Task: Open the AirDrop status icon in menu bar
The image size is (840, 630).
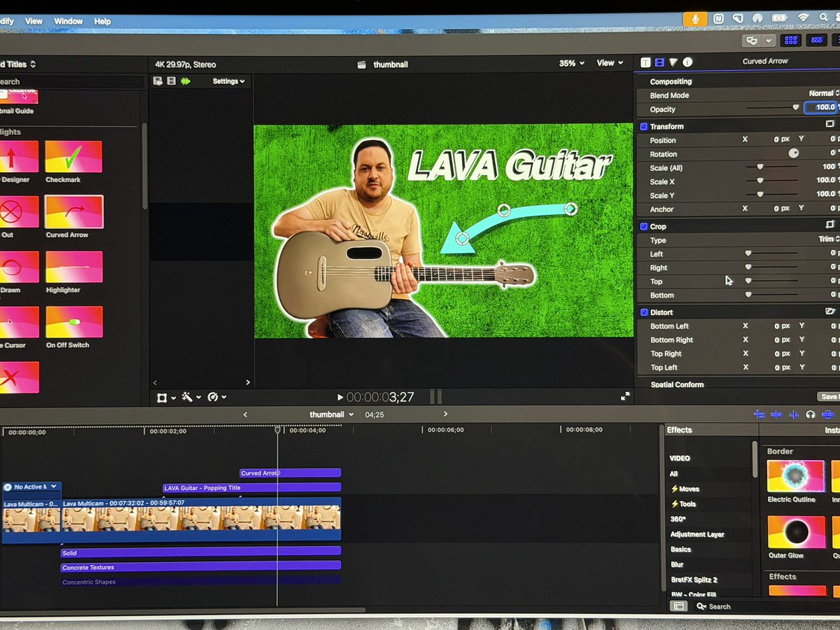Action: click(757, 17)
